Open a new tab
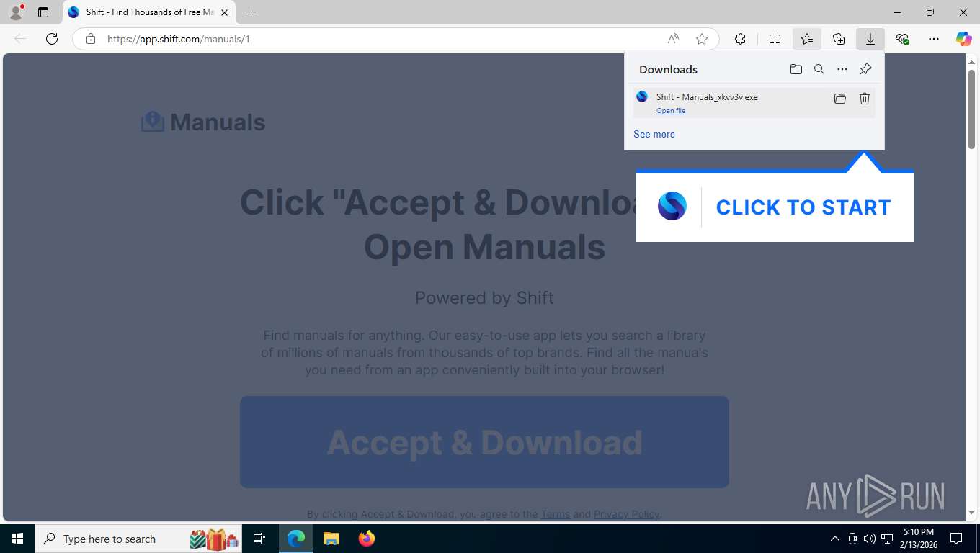Viewport: 980px width, 553px height. pos(251,12)
